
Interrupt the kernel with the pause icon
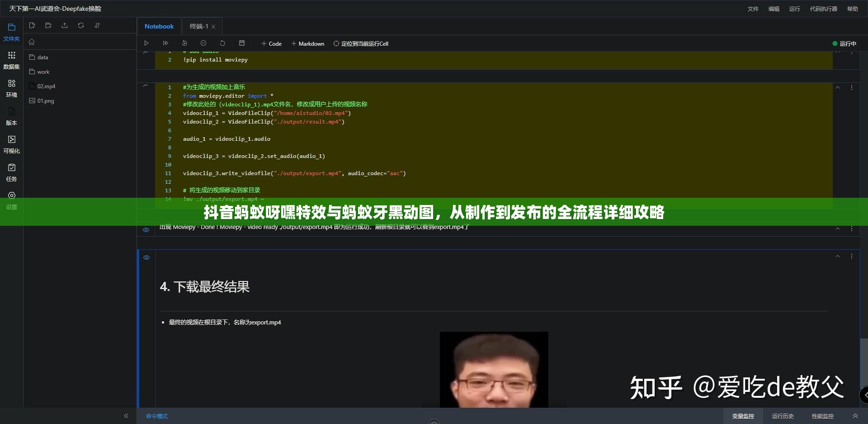click(x=203, y=43)
